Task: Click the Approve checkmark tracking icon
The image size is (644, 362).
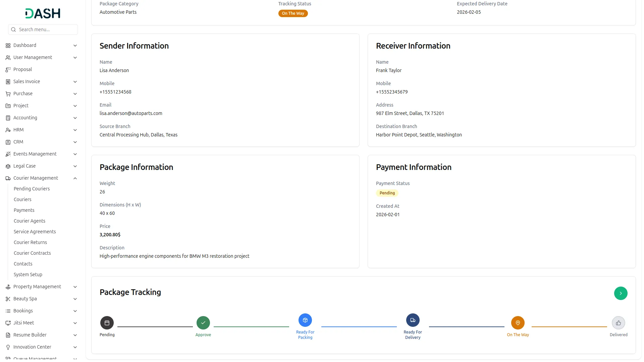Action: pos(203,323)
